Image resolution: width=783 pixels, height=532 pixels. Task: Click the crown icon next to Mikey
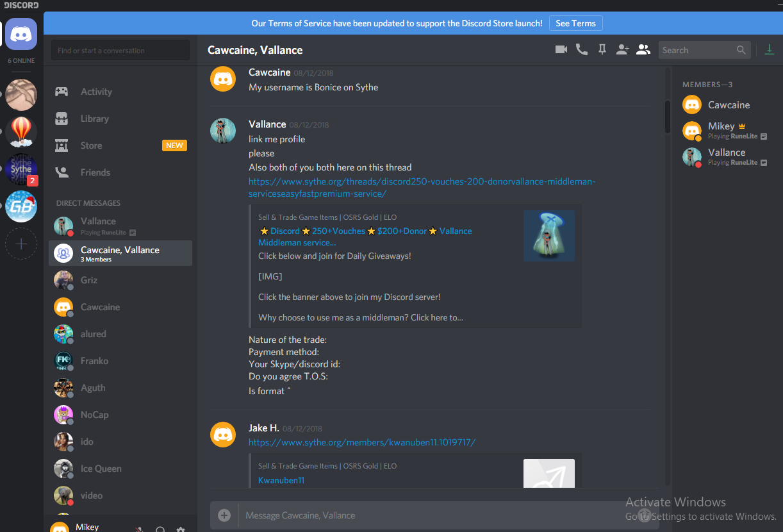point(742,126)
